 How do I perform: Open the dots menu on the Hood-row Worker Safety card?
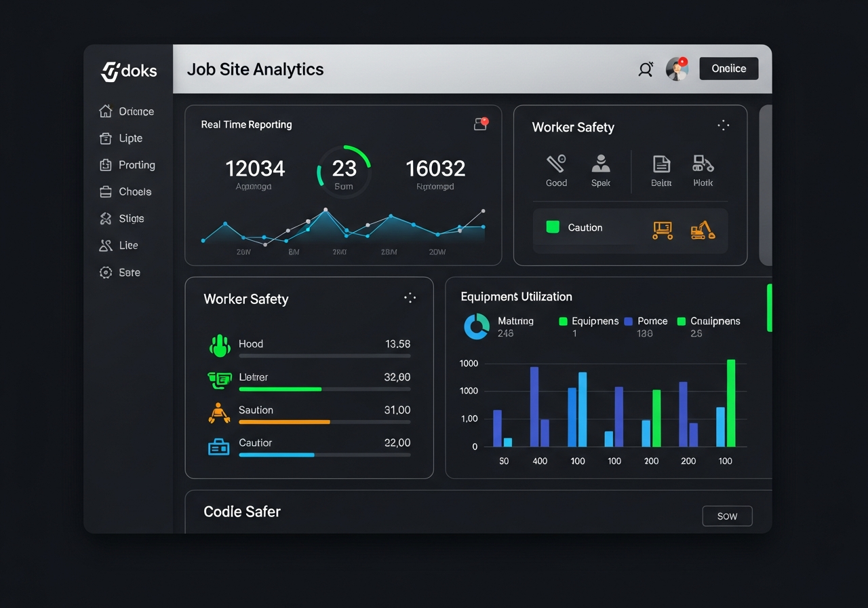click(410, 297)
